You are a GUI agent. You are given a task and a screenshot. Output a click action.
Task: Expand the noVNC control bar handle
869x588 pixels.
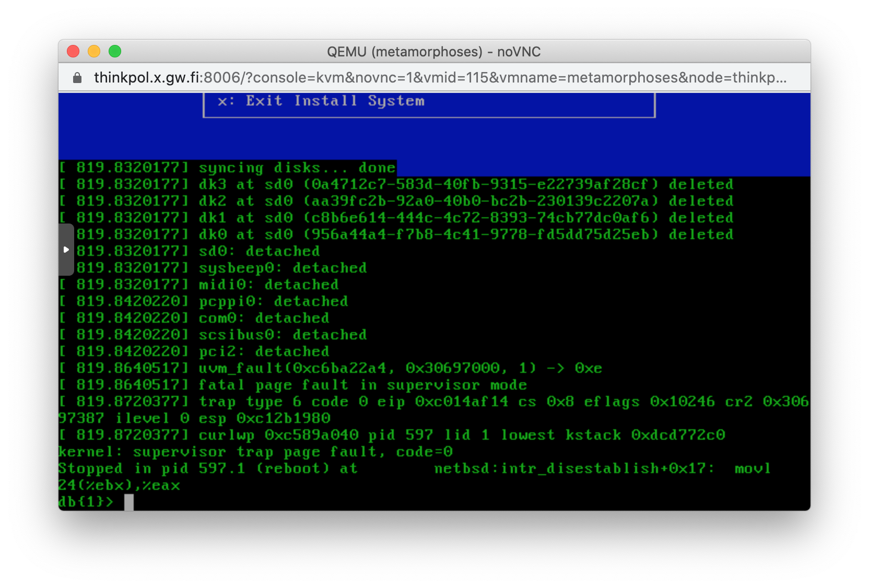click(66, 250)
